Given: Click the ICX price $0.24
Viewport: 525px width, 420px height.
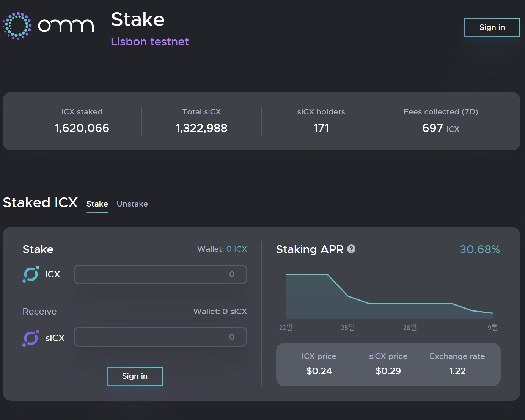Looking at the screenshot, I should 319,371.
